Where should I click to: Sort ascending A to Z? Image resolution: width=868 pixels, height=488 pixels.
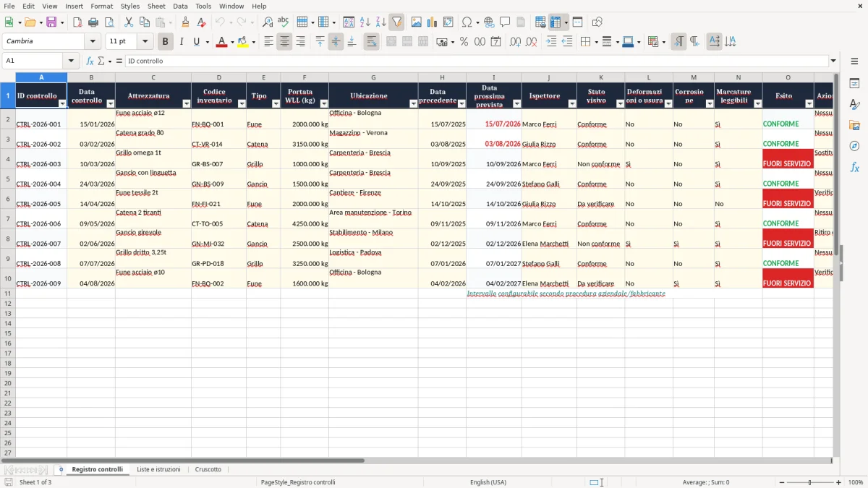pyautogui.click(x=365, y=22)
